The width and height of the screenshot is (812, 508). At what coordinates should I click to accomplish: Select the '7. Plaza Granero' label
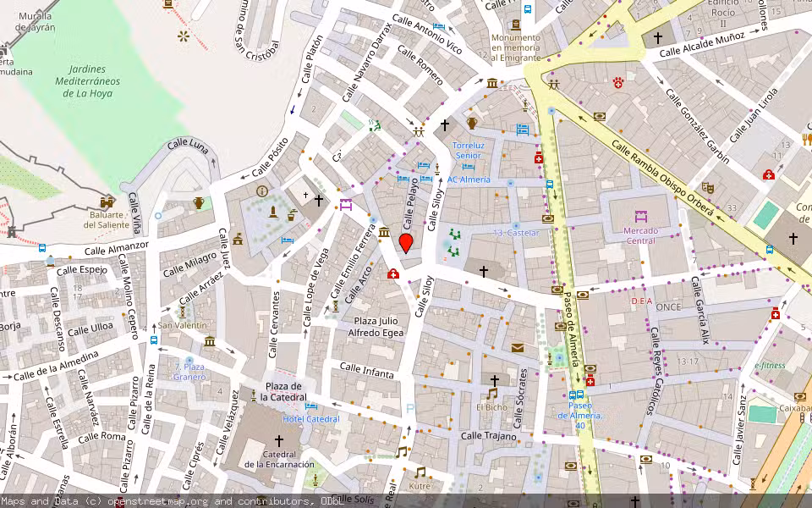(x=189, y=372)
